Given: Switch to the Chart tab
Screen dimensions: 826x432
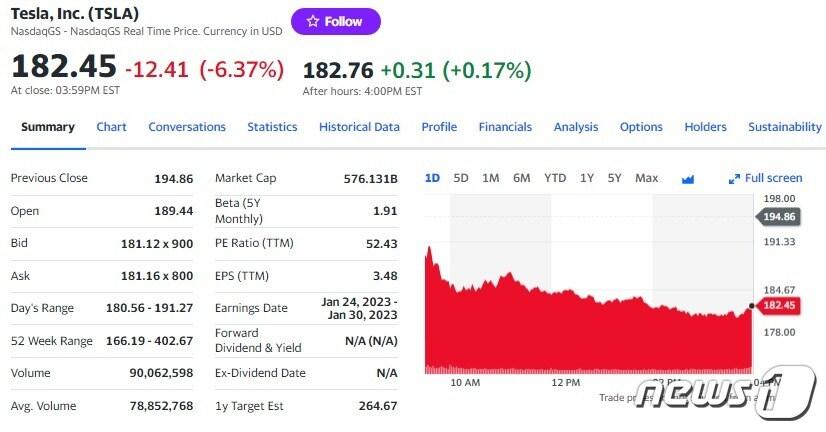Looking at the screenshot, I should pos(111,127).
